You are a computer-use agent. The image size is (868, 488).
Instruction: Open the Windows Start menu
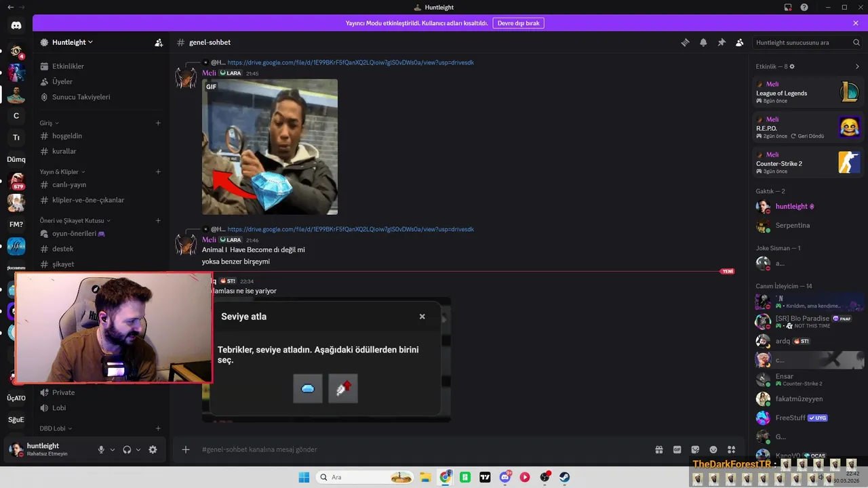[304, 477]
